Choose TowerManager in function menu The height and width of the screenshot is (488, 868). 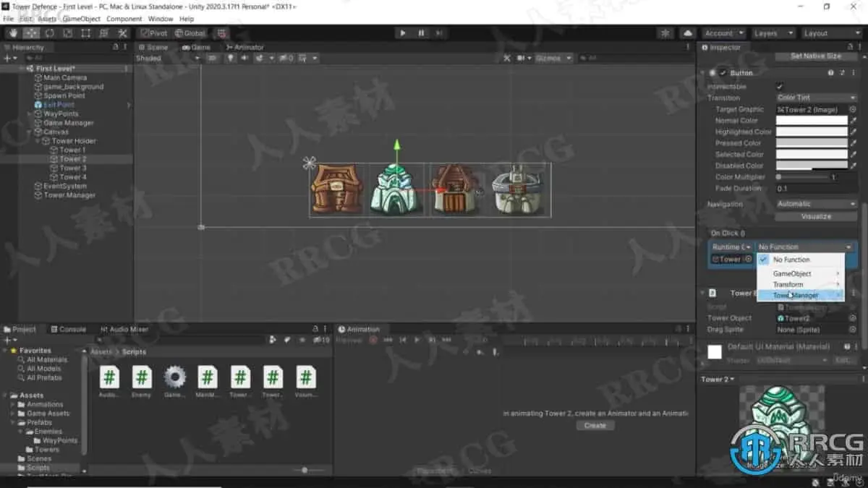tap(801, 296)
